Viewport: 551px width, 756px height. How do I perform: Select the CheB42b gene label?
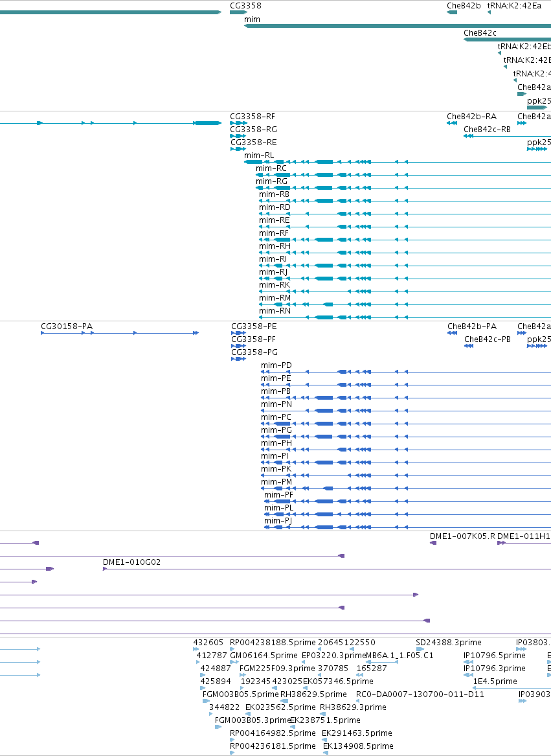tap(464, 6)
